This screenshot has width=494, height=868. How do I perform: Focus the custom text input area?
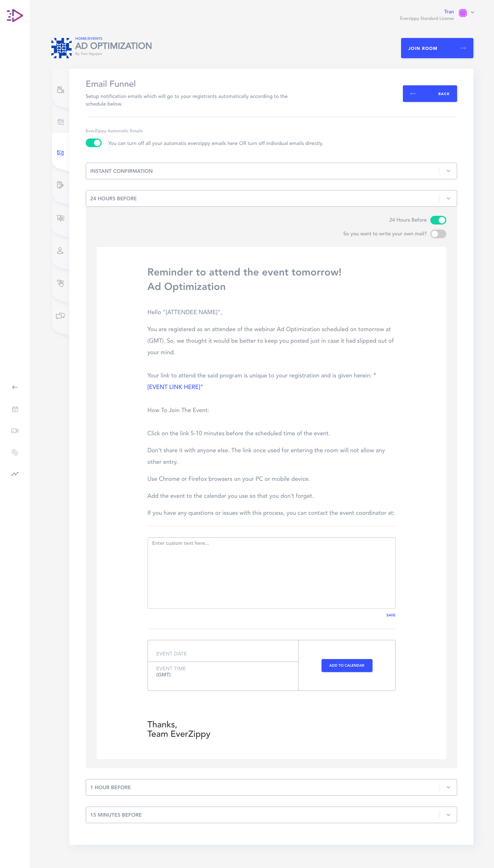pos(271,573)
